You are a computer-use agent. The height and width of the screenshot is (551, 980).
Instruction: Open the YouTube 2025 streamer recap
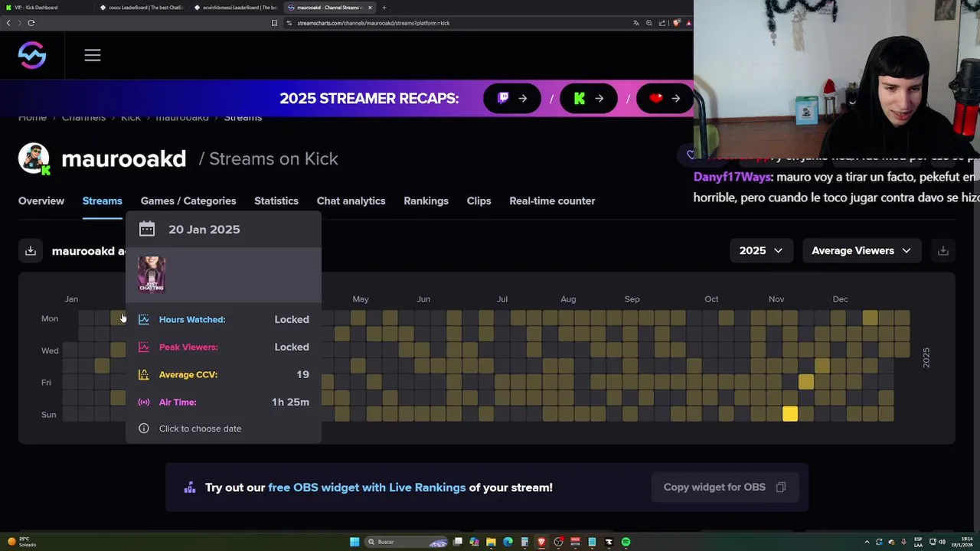(664, 98)
